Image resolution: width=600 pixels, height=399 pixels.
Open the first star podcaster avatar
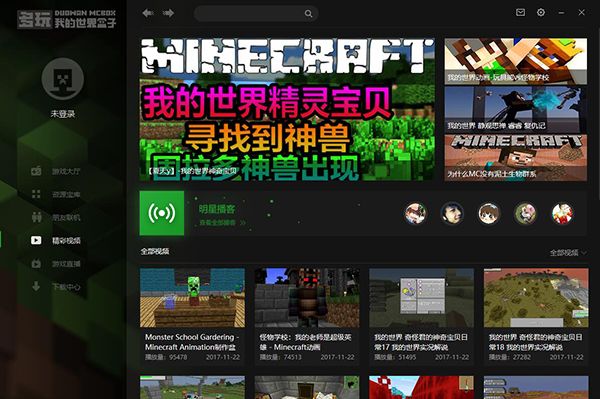point(415,213)
